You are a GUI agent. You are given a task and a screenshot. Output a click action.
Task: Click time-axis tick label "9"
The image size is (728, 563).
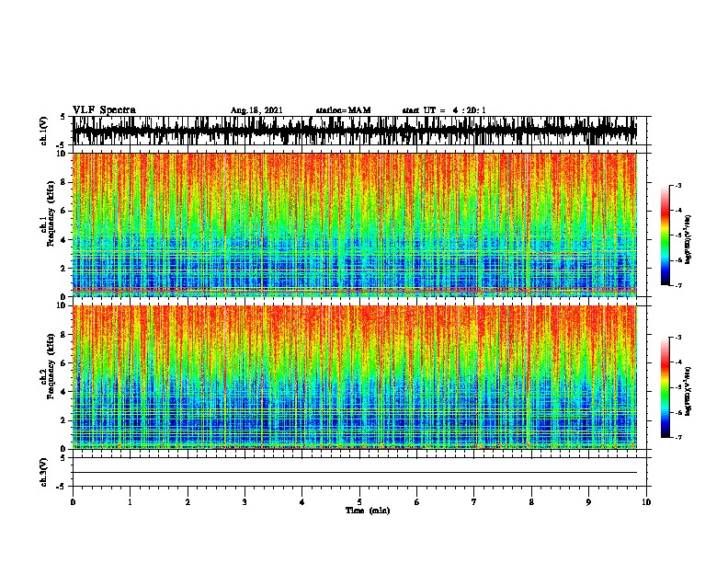[x=588, y=502]
